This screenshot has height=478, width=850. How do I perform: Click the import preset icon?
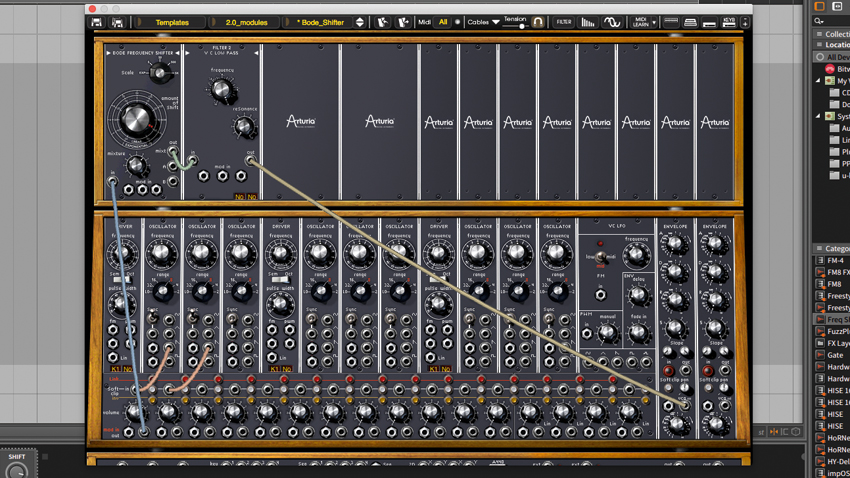tap(383, 22)
